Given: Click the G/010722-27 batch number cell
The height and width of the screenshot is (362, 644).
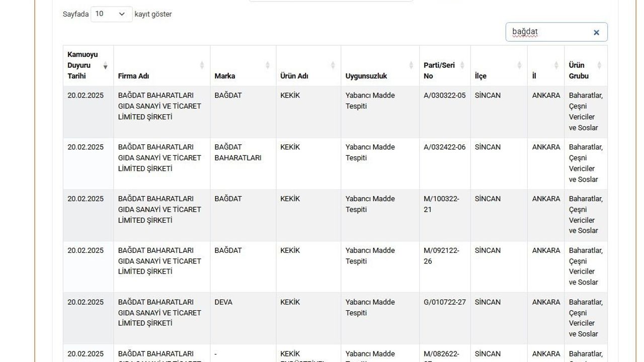Looking at the screenshot, I should (x=444, y=302).
